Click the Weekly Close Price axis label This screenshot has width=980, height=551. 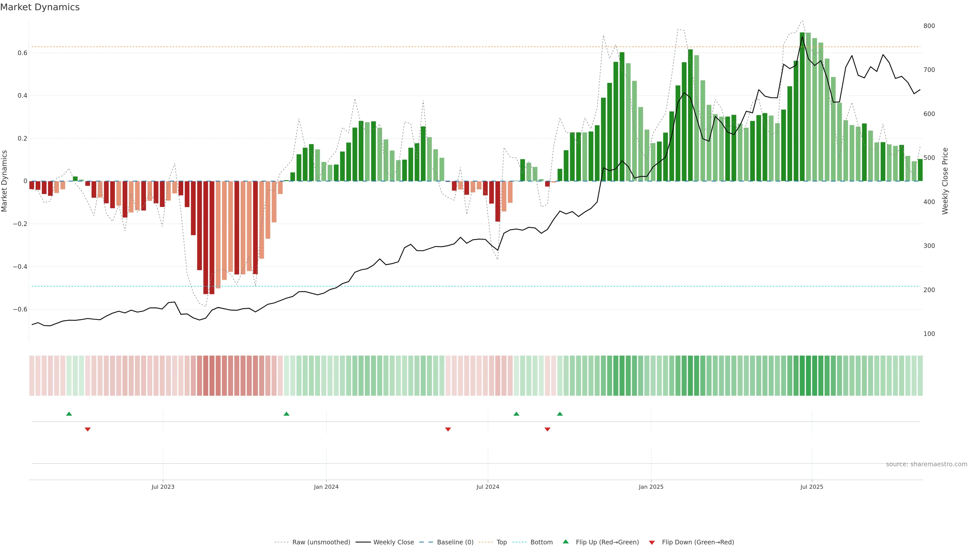click(x=945, y=181)
